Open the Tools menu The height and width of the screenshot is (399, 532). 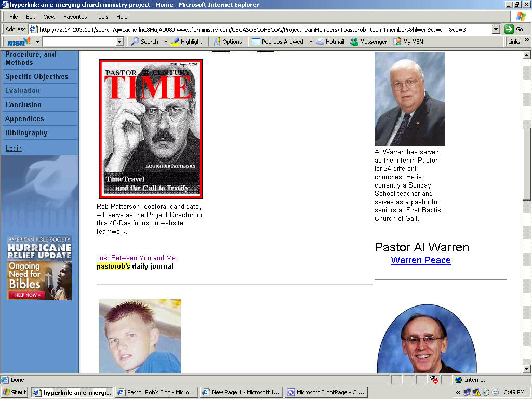102,17
